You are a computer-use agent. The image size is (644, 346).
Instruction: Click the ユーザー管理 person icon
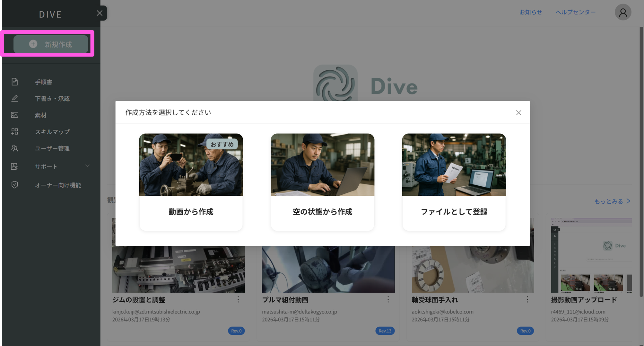[15, 148]
